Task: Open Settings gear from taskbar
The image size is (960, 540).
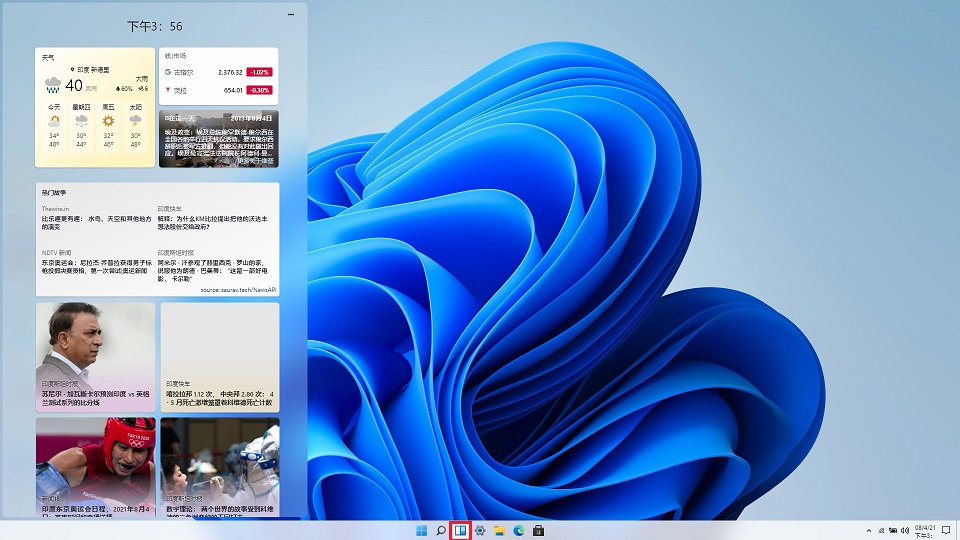Action: tap(480, 531)
